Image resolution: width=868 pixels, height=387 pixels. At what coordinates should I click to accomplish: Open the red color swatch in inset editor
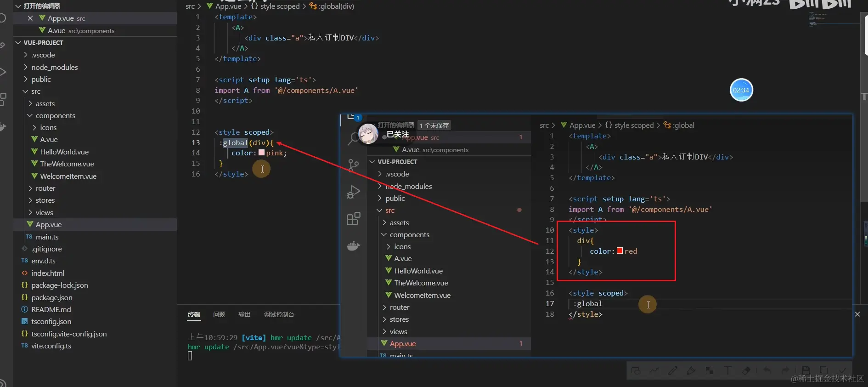tap(620, 250)
